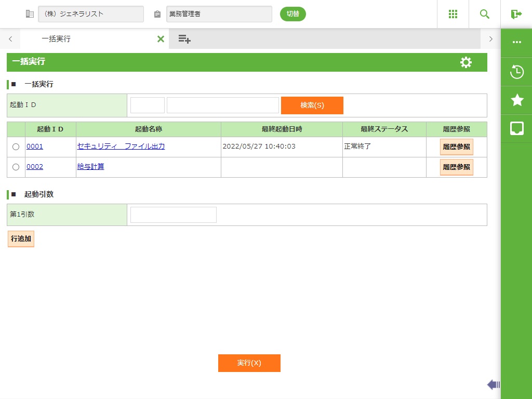Image resolution: width=532 pixels, height=399 pixels.
Task: Collapse sidebar with the purple arrow icon
Action: click(x=493, y=384)
